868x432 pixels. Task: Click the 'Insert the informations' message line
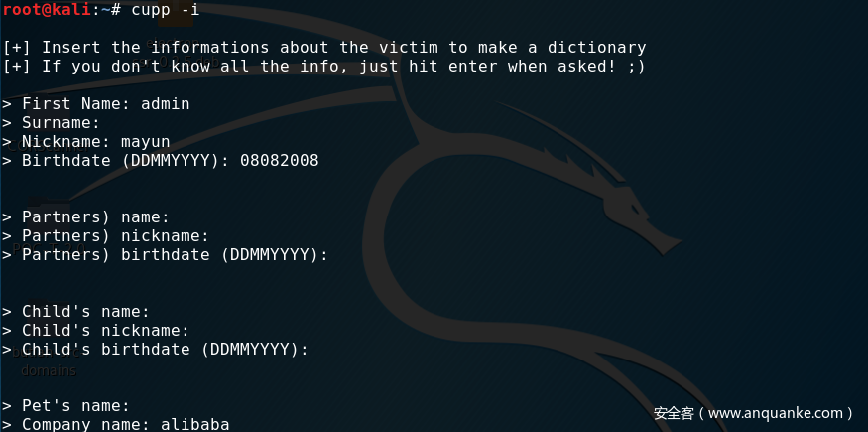pos(324,48)
